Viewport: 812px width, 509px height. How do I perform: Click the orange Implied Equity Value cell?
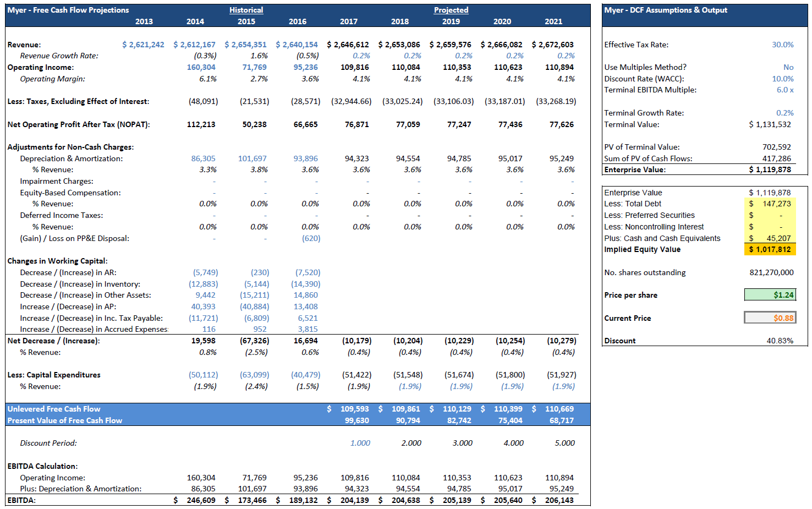pos(770,249)
